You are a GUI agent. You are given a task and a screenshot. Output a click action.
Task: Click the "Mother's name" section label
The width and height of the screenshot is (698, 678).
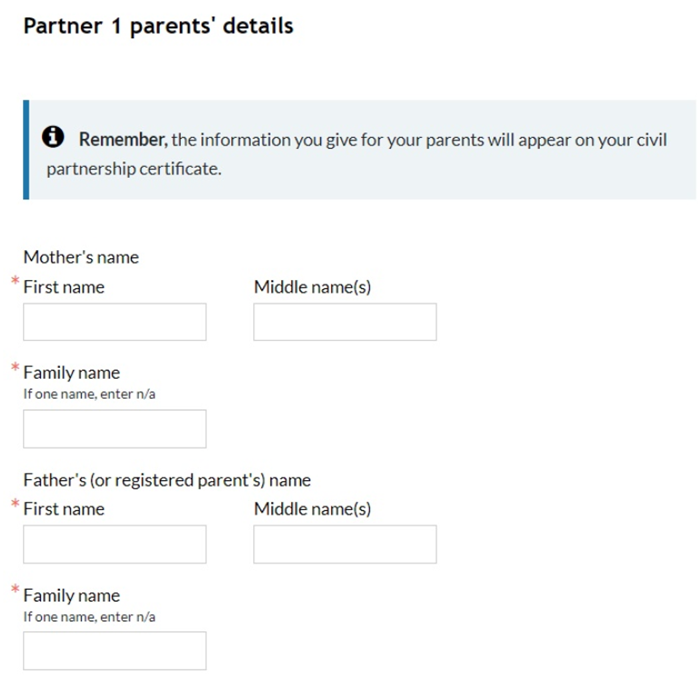81,257
